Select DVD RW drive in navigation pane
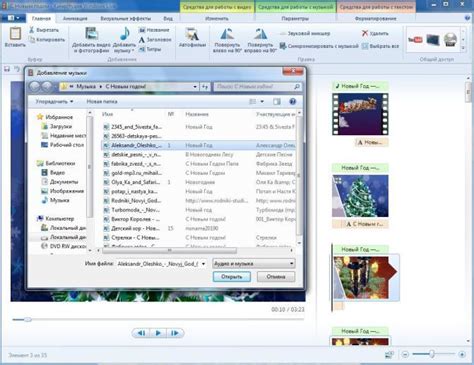The width and height of the screenshot is (474, 365). [x=64, y=246]
